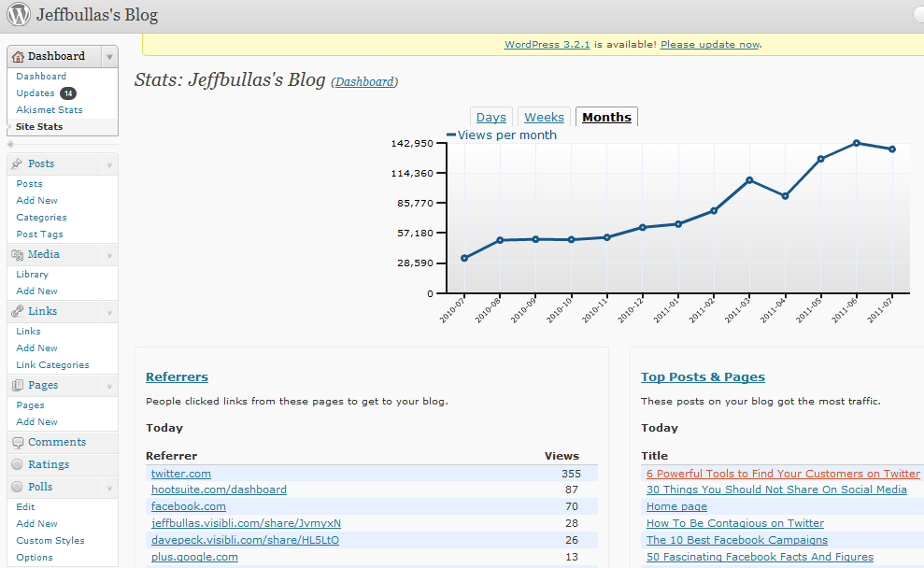This screenshot has width=924, height=568.
Task: Click the Ratings circle icon
Action: (x=17, y=464)
